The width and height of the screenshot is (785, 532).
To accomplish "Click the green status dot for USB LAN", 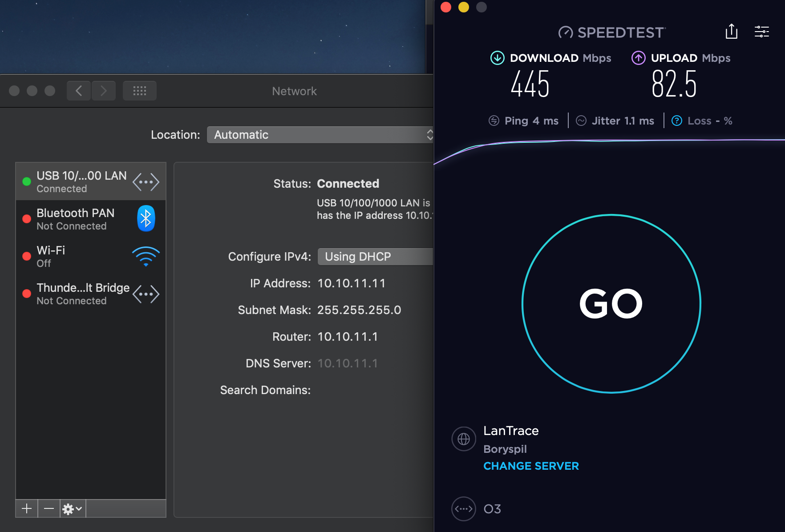I will [x=27, y=181].
